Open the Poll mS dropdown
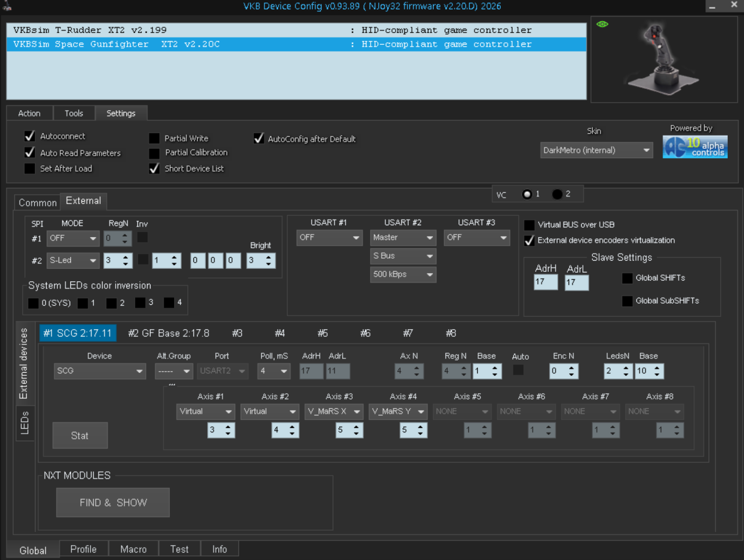 coord(274,371)
